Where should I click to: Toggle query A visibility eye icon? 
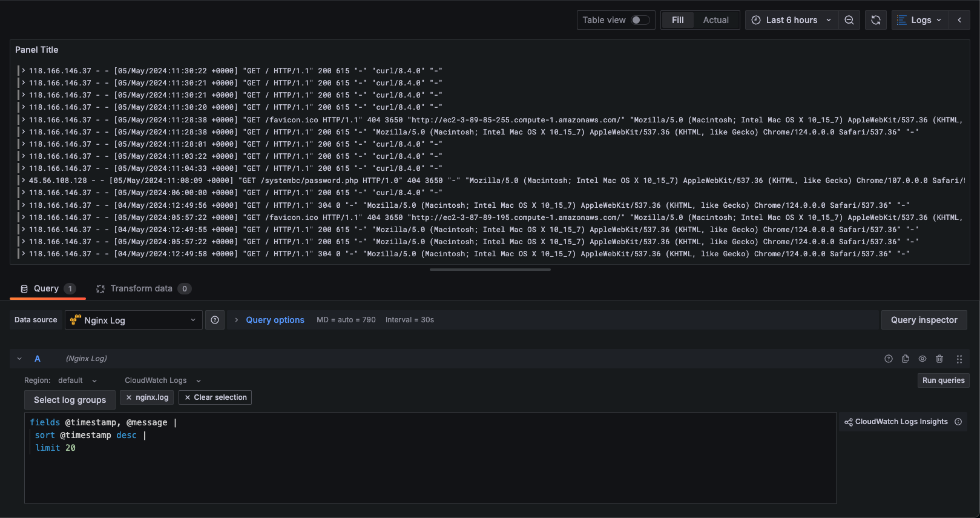pos(922,359)
